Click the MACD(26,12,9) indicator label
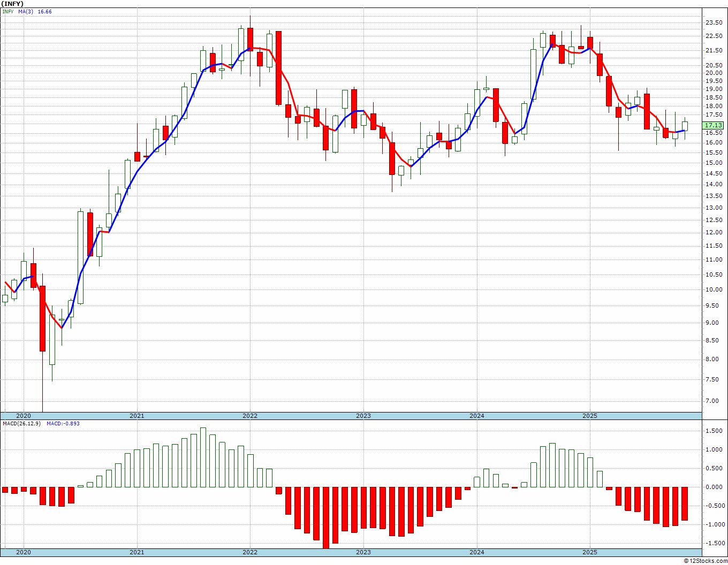The width and height of the screenshot is (728, 565). click(21, 424)
